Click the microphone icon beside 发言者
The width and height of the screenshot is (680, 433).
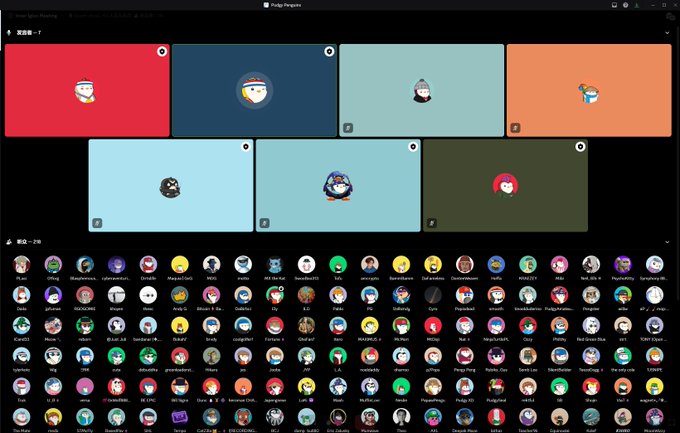(x=9, y=33)
